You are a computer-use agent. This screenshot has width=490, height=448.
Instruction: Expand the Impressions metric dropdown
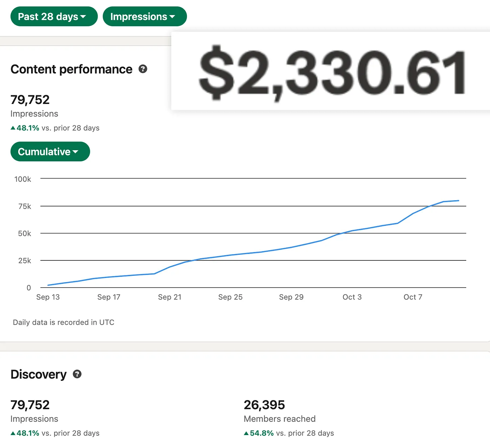(x=145, y=16)
